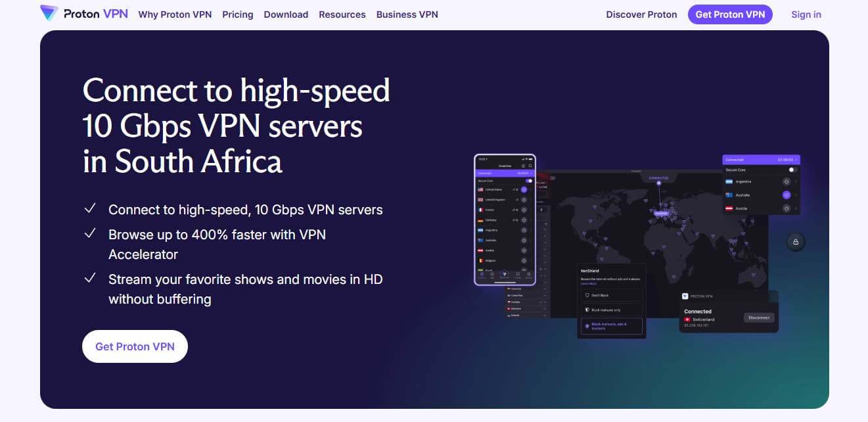Click the power icon beside Argentina
This screenshot has width=868, height=422.
point(785,181)
